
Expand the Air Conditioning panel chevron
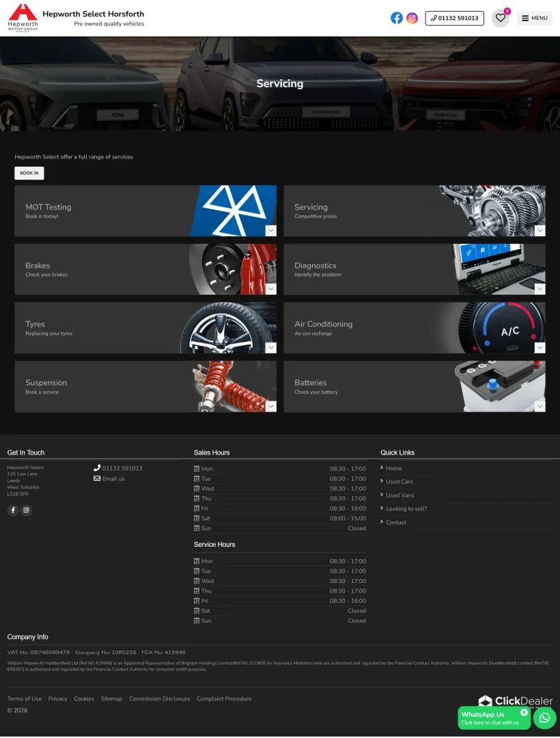point(540,347)
